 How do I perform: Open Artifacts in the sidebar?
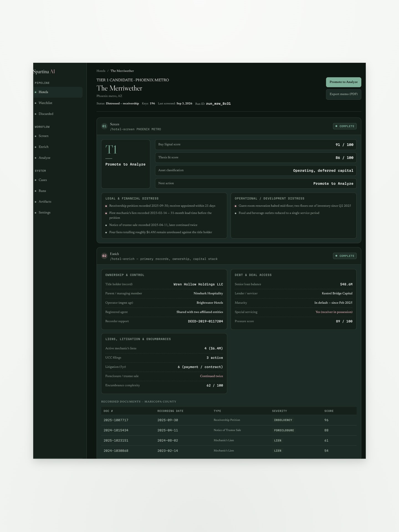coord(58,202)
